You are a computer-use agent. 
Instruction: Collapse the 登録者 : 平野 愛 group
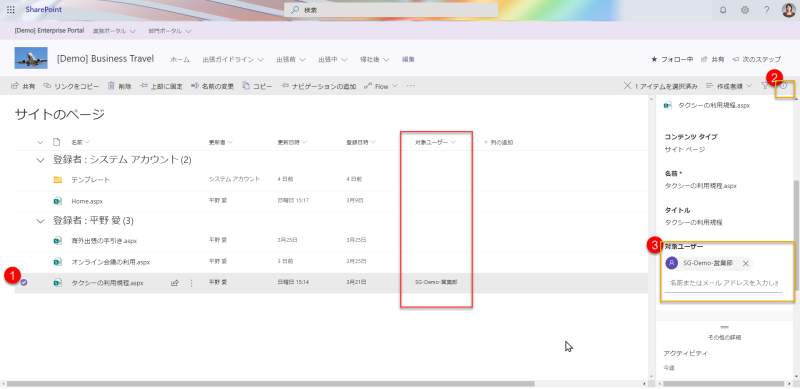40,221
